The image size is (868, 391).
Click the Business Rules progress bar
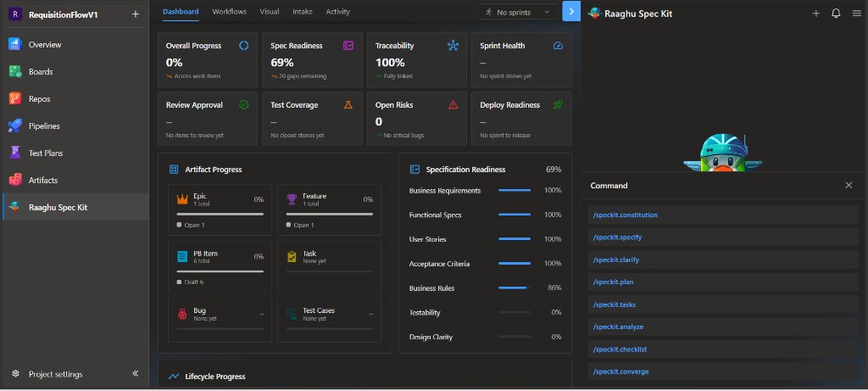point(515,288)
